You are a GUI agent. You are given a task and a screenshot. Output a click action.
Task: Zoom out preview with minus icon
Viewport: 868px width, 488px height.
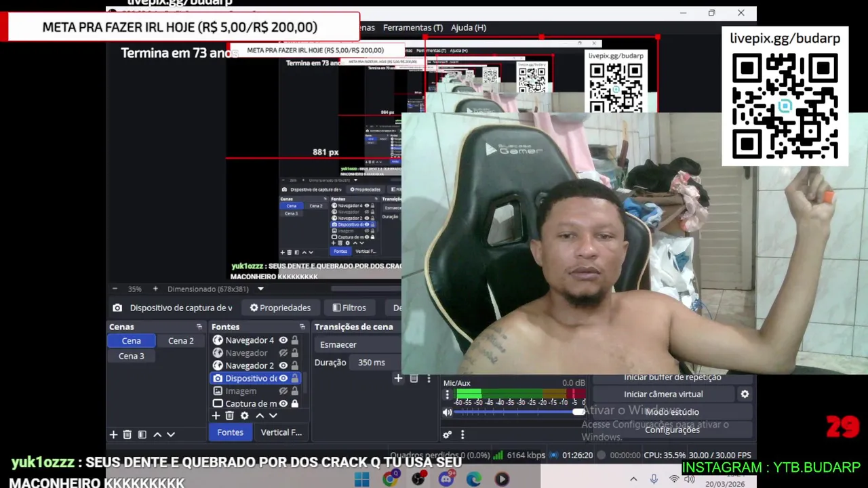tap(115, 289)
